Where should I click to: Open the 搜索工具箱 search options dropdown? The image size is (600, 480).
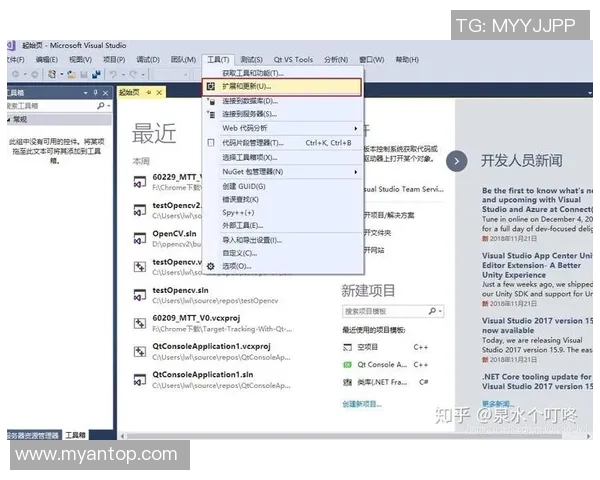pos(109,106)
